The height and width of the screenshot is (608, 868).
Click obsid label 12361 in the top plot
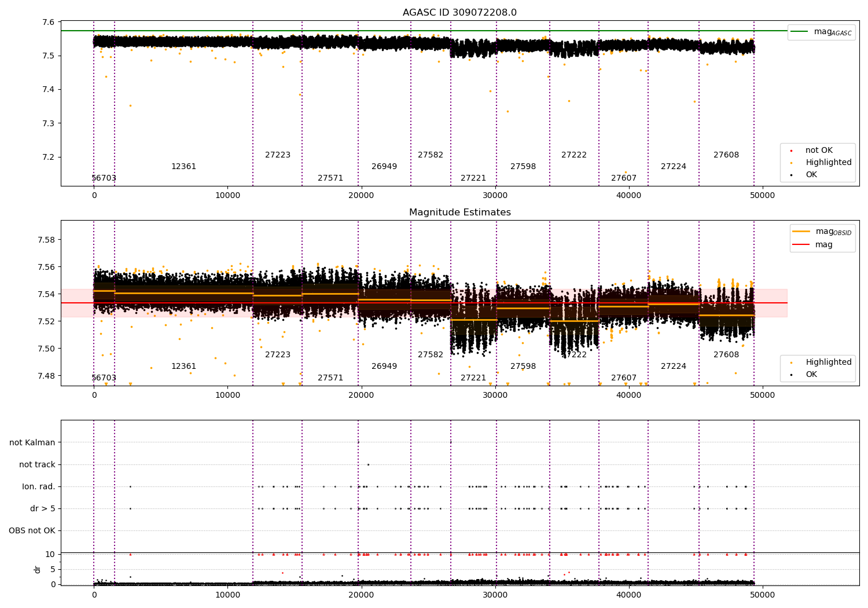[183, 166]
